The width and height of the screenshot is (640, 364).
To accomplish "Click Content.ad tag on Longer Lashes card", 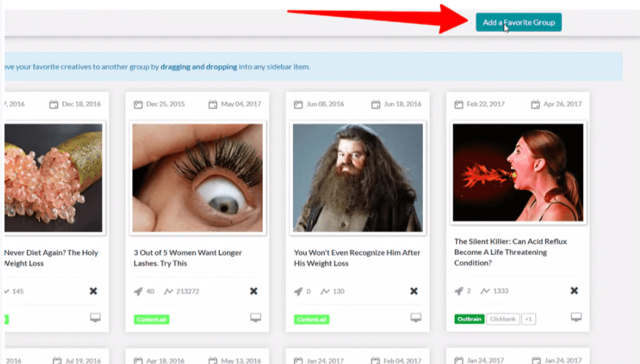I will click(x=151, y=319).
